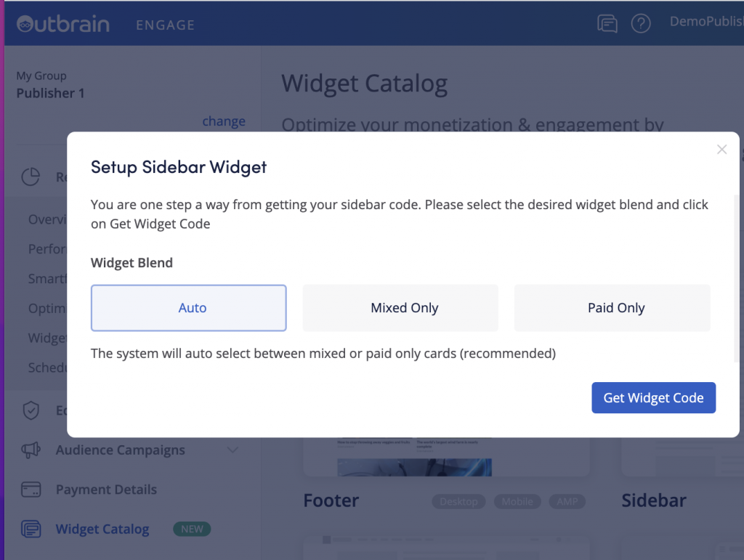Open the Help question mark icon
The width and height of the screenshot is (744, 560).
[x=641, y=23]
